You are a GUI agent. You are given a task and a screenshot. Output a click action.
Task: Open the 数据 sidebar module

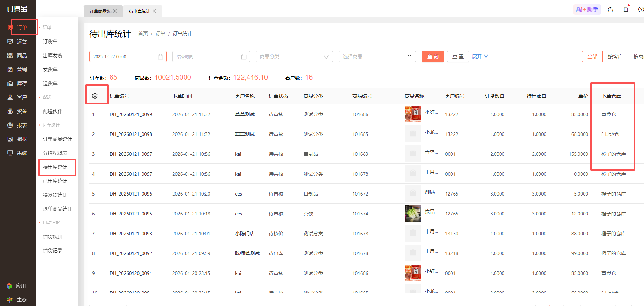[x=17, y=139]
